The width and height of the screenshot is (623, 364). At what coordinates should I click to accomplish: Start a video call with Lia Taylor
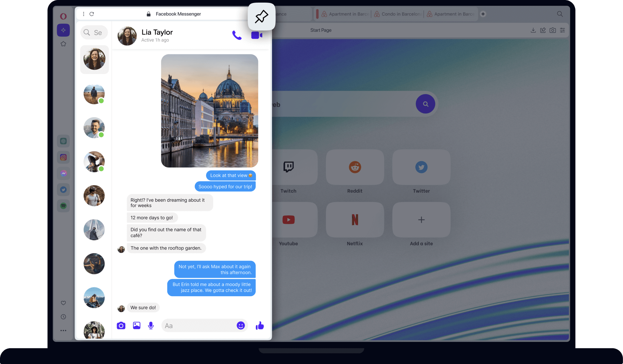click(256, 35)
